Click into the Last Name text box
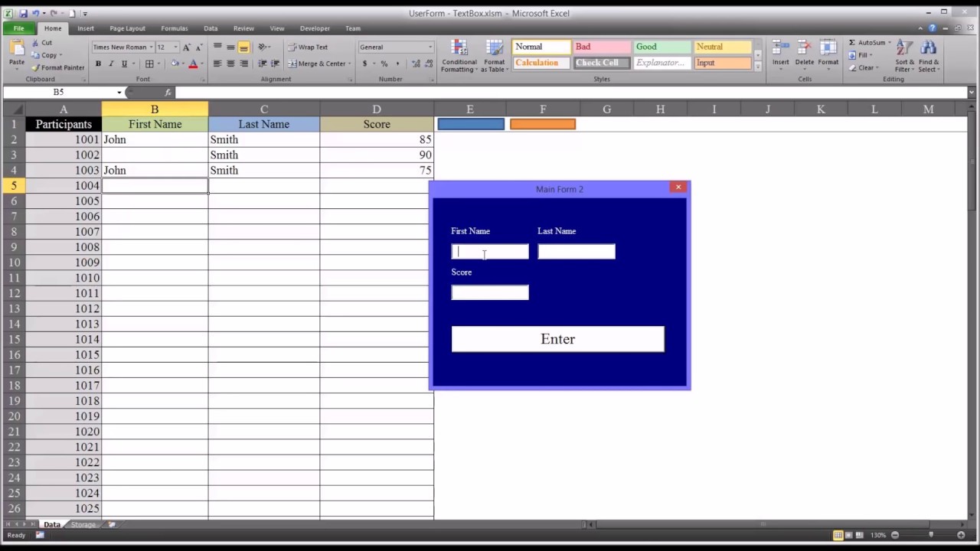Viewport: 980px width, 551px height. point(577,251)
